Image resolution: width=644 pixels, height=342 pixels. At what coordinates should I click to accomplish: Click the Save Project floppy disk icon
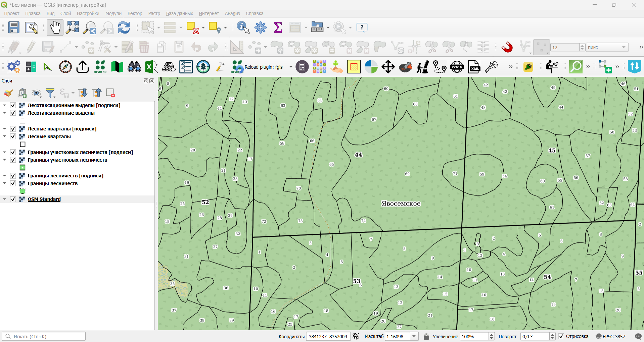pos(14,27)
